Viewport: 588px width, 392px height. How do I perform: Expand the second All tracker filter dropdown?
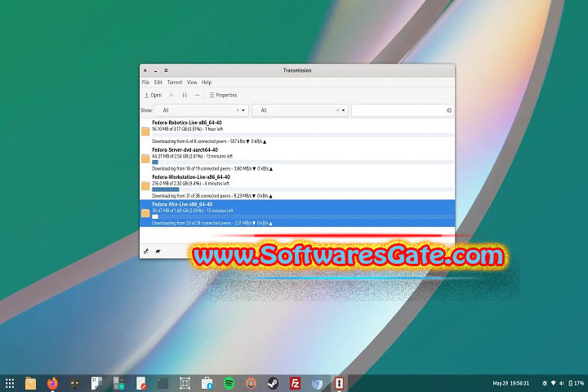tap(300, 110)
